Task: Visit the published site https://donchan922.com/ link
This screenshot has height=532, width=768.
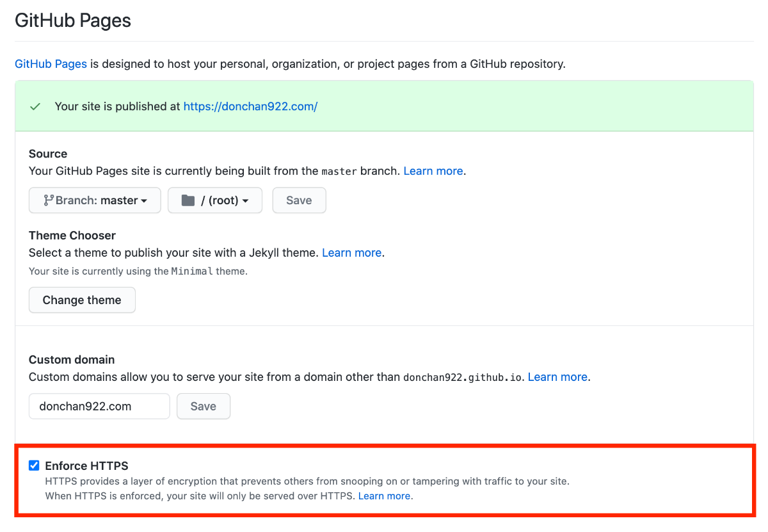Action: (250, 107)
